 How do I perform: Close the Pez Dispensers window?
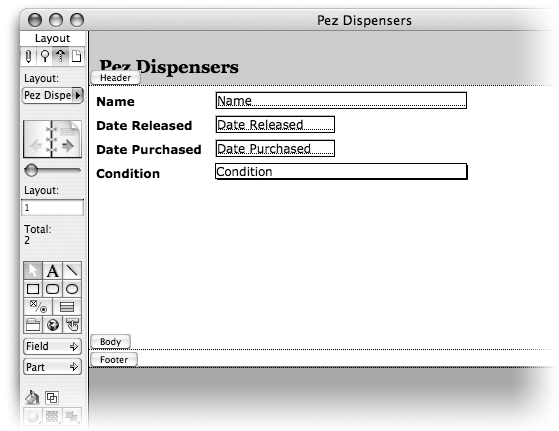click(x=35, y=20)
